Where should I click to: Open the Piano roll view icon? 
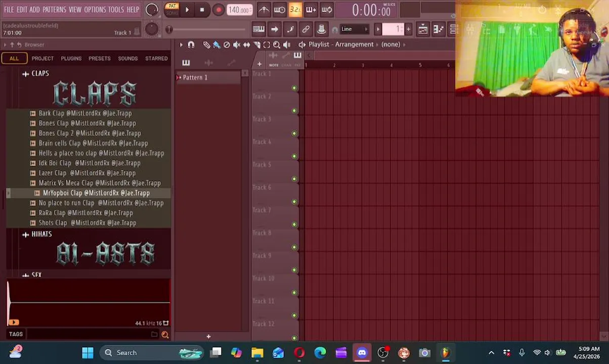point(439,29)
